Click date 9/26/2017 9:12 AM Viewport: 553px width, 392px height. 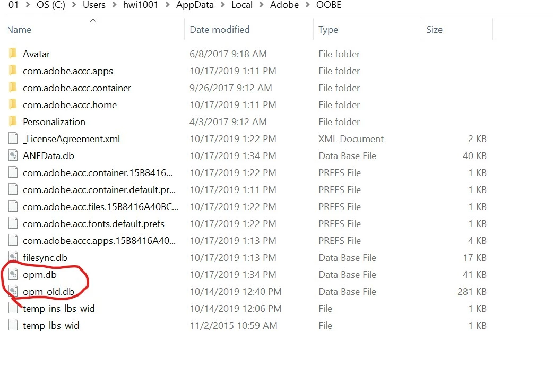pyautogui.click(x=231, y=88)
